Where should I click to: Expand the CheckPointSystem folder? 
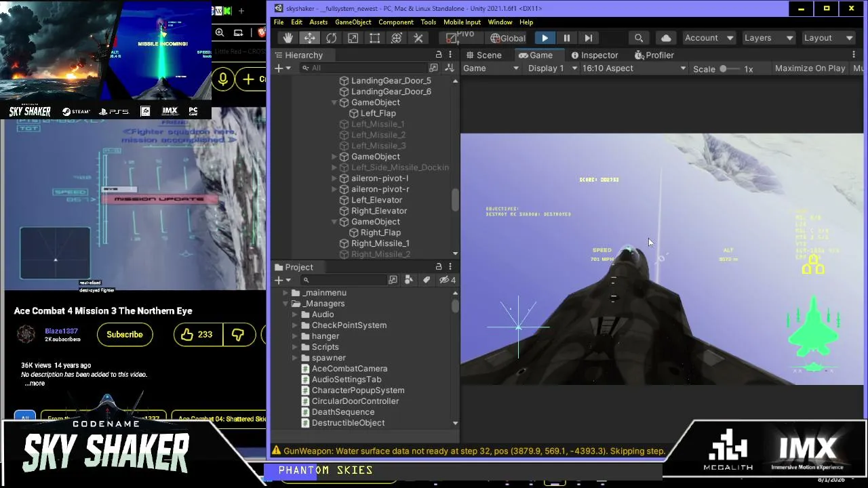[x=295, y=325]
